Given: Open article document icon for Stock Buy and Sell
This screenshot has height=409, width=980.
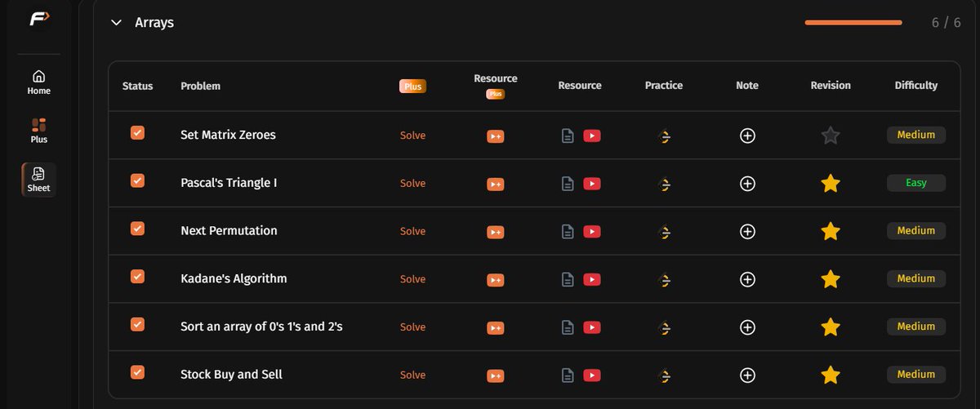Looking at the screenshot, I should pos(568,376).
